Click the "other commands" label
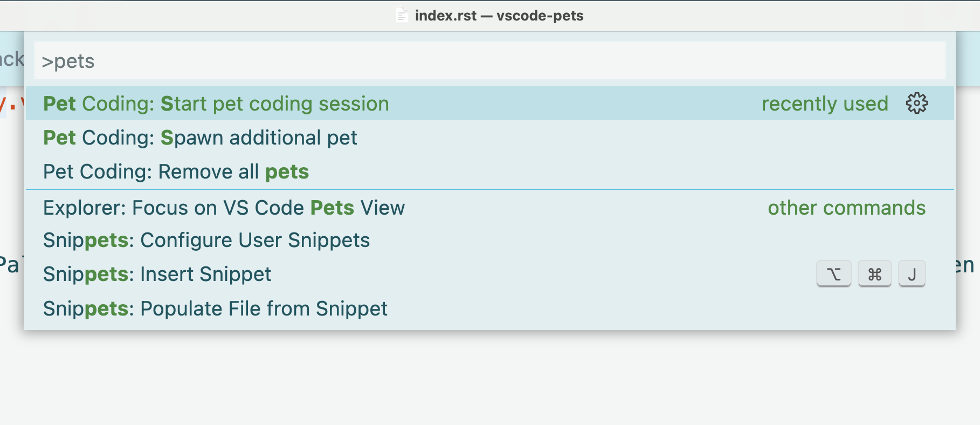This screenshot has height=425, width=980. 846,208
